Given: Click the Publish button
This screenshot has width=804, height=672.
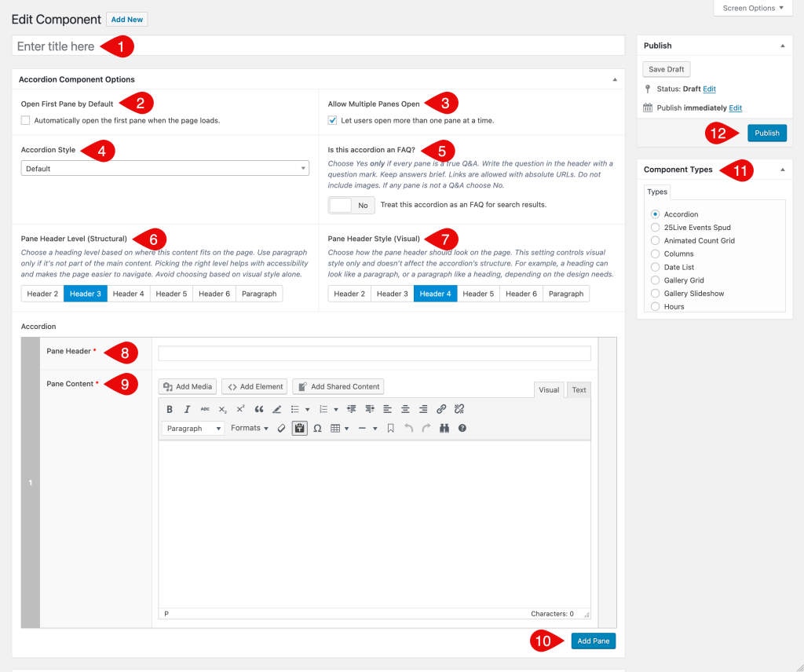Looking at the screenshot, I should click(766, 133).
